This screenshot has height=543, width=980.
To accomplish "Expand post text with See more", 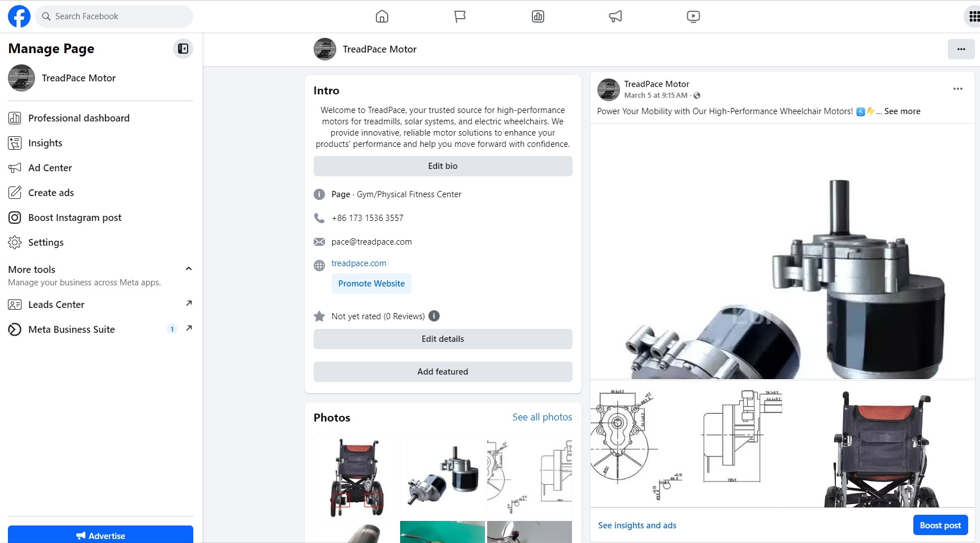I will [x=902, y=111].
